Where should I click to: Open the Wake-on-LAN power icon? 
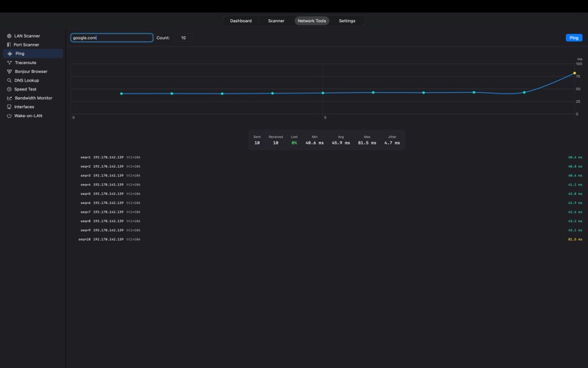[x=10, y=116]
